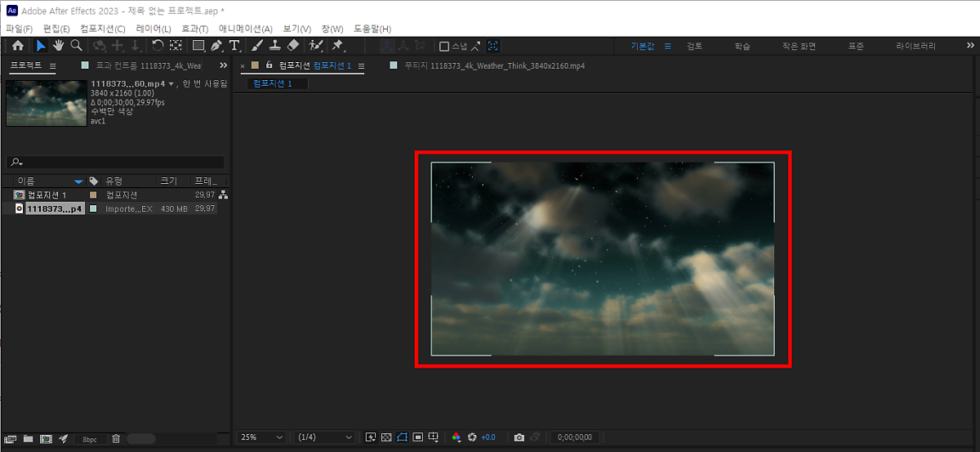Viewport: 980px width, 452px height.
Task: Click the tan label color swatch for 컴포지션 1
Action: pos(93,195)
